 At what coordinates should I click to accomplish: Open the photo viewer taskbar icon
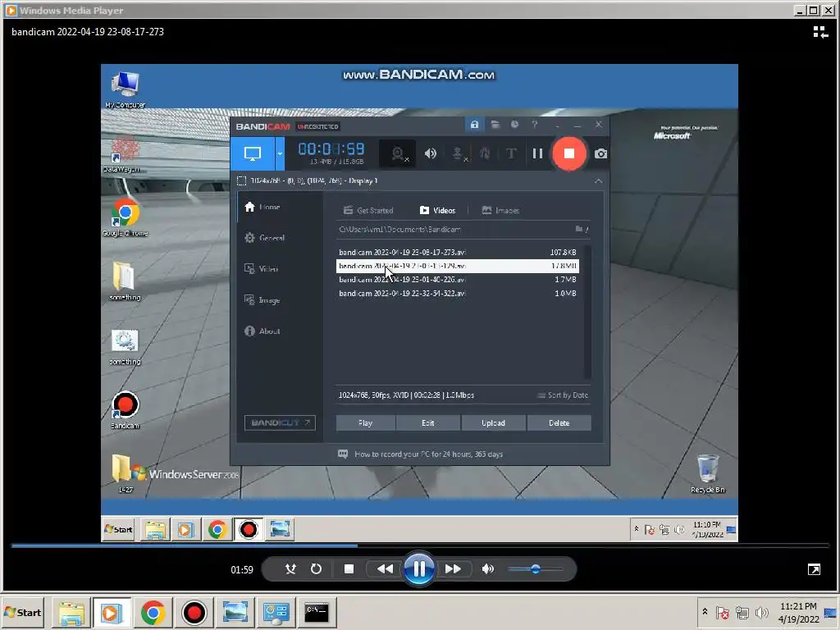tap(235, 612)
